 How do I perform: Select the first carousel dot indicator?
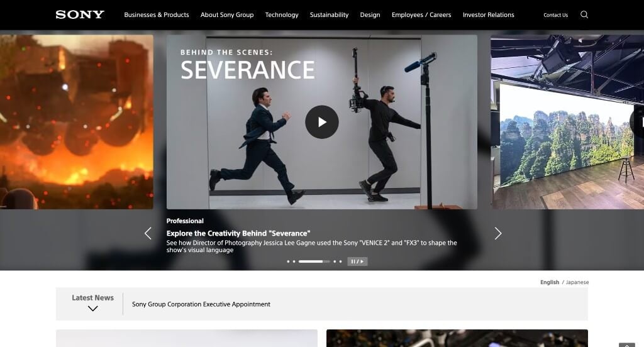(x=288, y=262)
